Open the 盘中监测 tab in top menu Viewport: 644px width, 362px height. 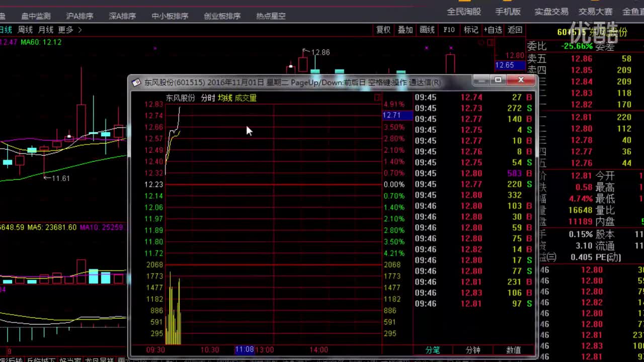click(x=35, y=16)
